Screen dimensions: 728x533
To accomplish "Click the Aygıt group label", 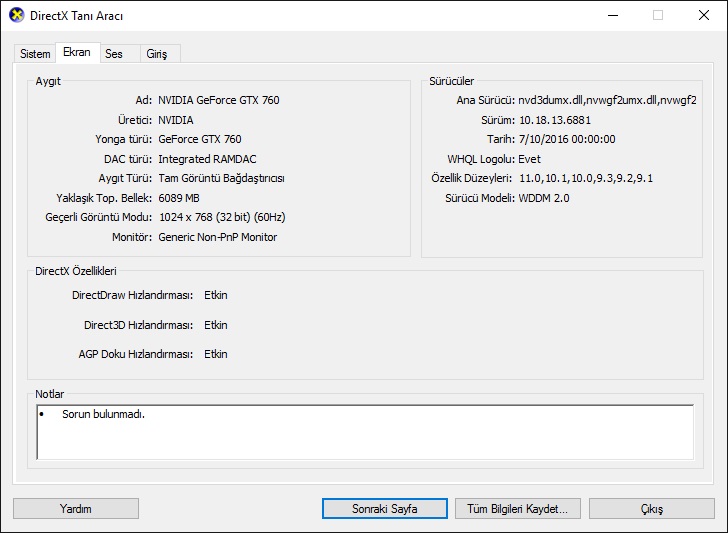I will [48, 81].
